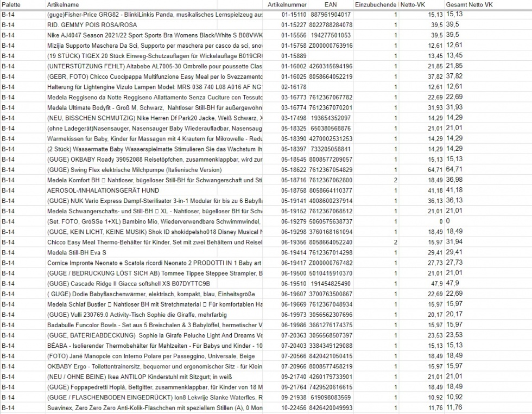Select the Netto-VK column header
The width and height of the screenshot is (532, 414).
tap(421, 5)
